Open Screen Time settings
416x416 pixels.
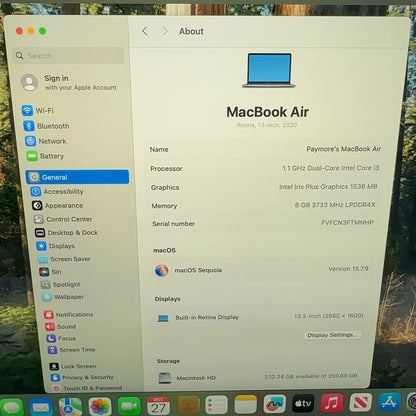pos(71,350)
